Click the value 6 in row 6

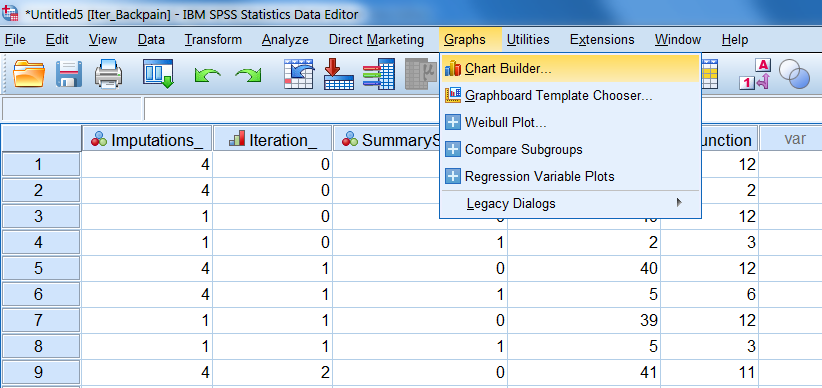[709, 294]
